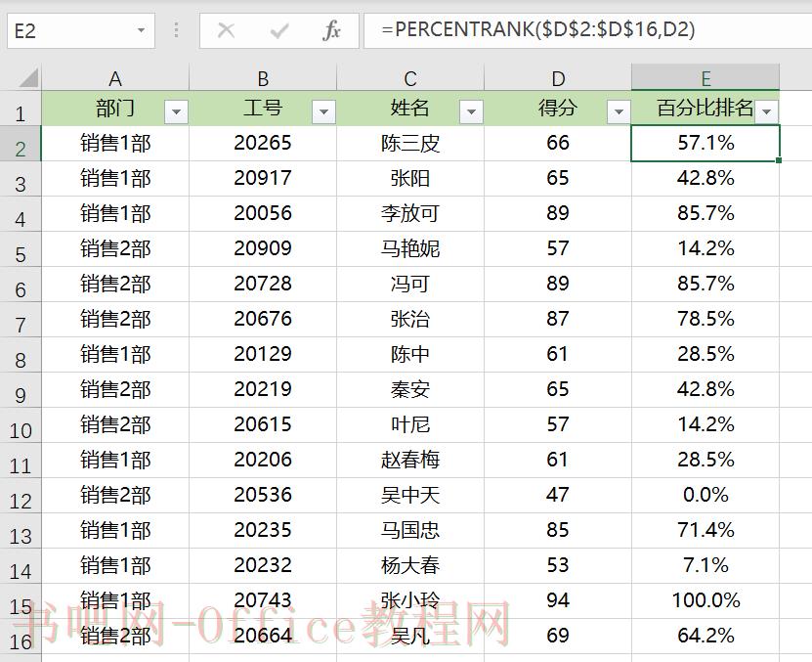This screenshot has width=812, height=662.
Task: Select name cell 杨大春
Action: coord(410,566)
